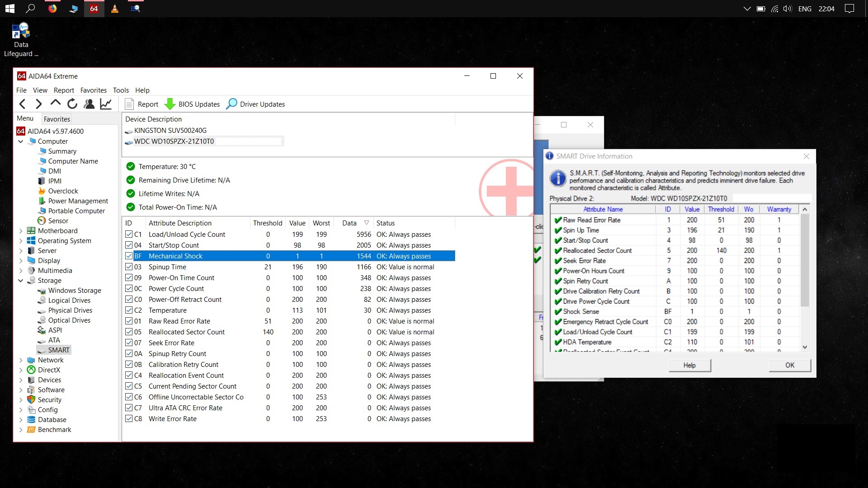Screen dimensions: 868x488
Task: Click the Refresh toolbar icon
Action: [x=72, y=104]
